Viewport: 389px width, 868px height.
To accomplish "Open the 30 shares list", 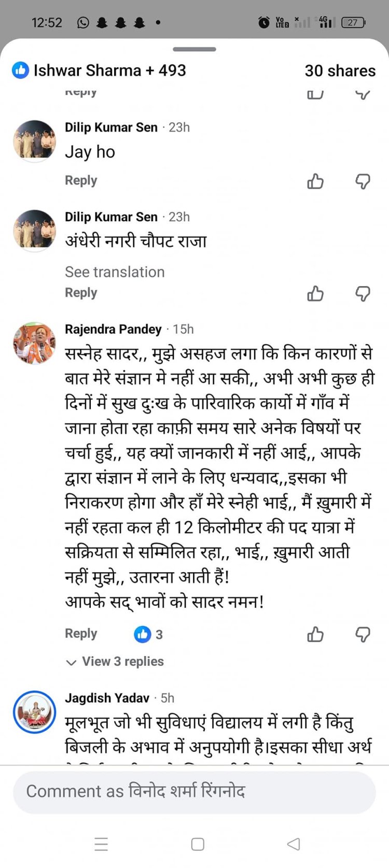I will [340, 70].
